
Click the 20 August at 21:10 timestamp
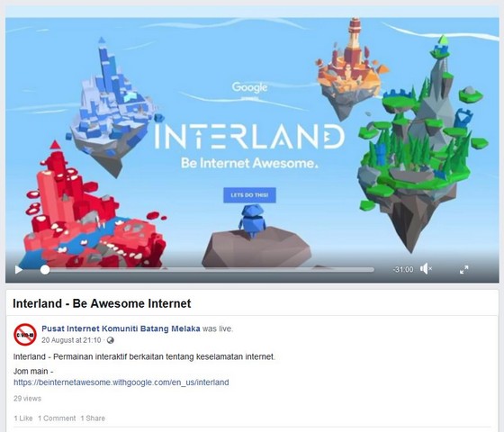[71, 340]
